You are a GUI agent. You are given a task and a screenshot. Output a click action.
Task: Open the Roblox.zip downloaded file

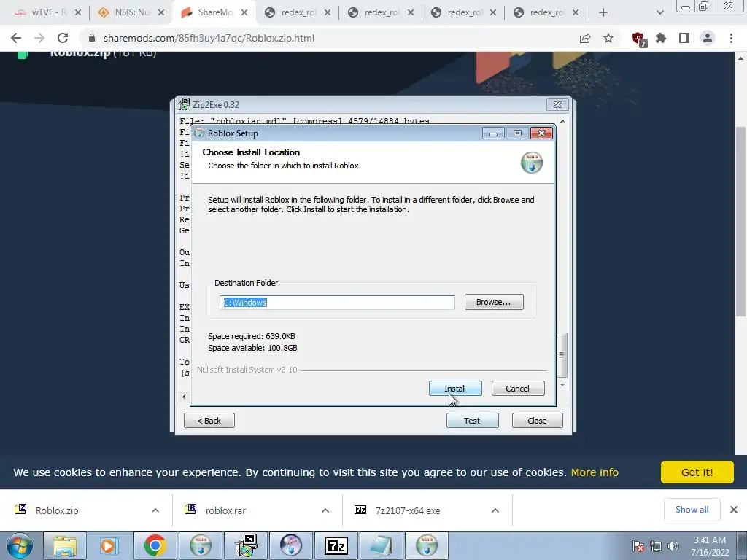point(57,510)
